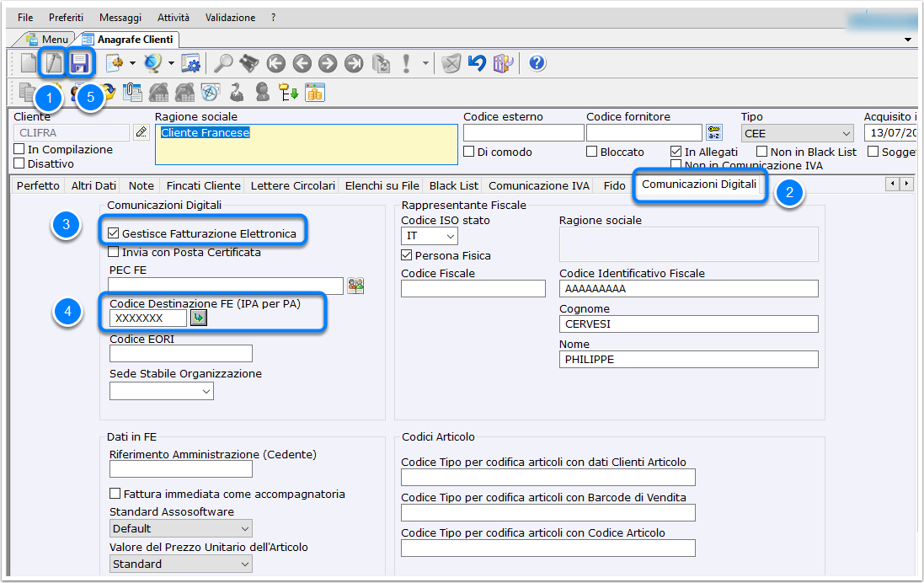Uncheck the In Allegati checkbox

pos(676,152)
